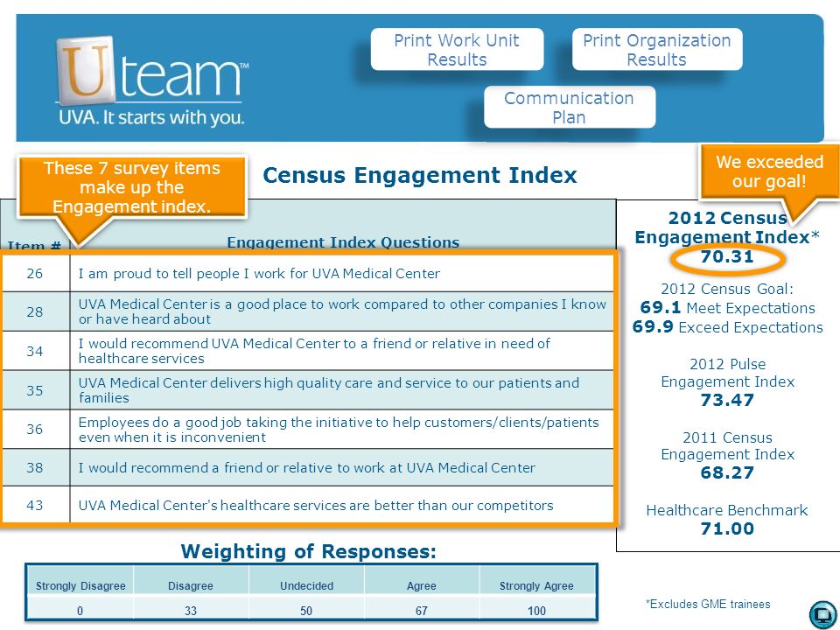Click the weight value 33
The image size is (840, 630).
click(x=191, y=611)
